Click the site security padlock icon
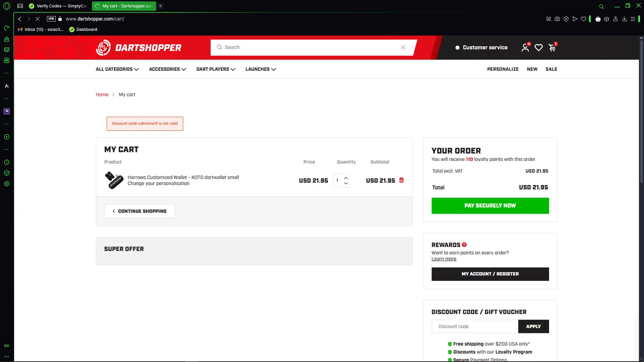 coord(60,19)
